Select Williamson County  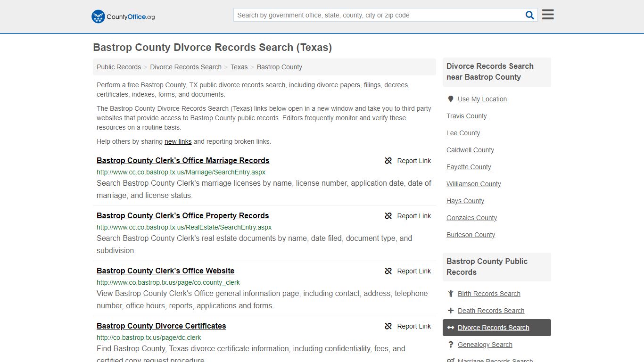click(x=474, y=184)
